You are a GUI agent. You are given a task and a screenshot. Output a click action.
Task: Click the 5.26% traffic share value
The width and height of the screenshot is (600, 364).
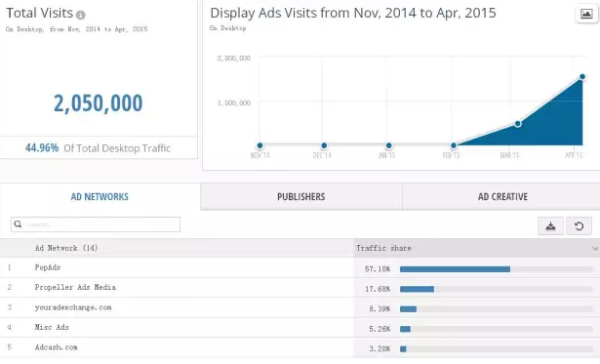pyautogui.click(x=380, y=329)
